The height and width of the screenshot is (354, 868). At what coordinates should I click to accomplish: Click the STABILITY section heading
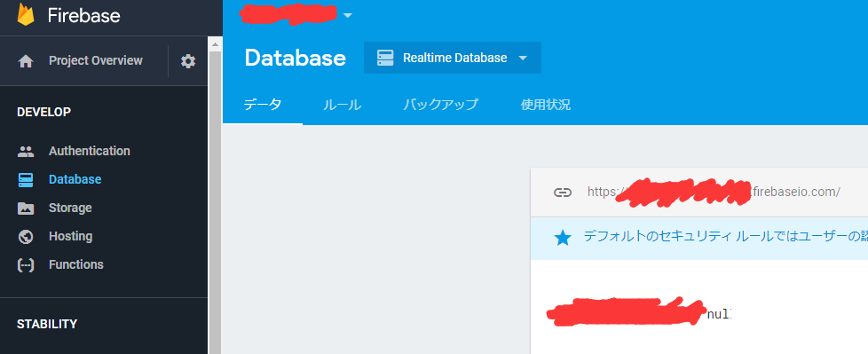coord(47,324)
